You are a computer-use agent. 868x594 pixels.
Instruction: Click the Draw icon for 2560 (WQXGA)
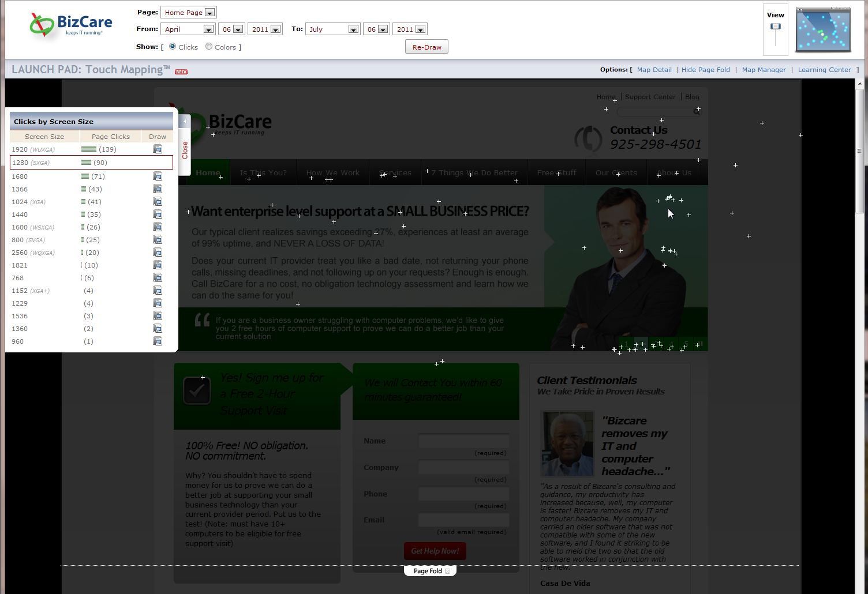(158, 252)
